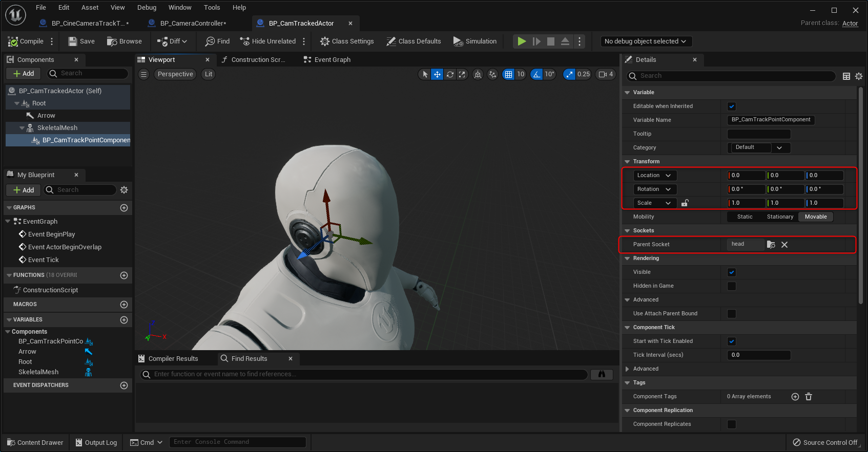Enable Use Attach Parent Bound
This screenshot has height=452, width=868.
(732, 314)
